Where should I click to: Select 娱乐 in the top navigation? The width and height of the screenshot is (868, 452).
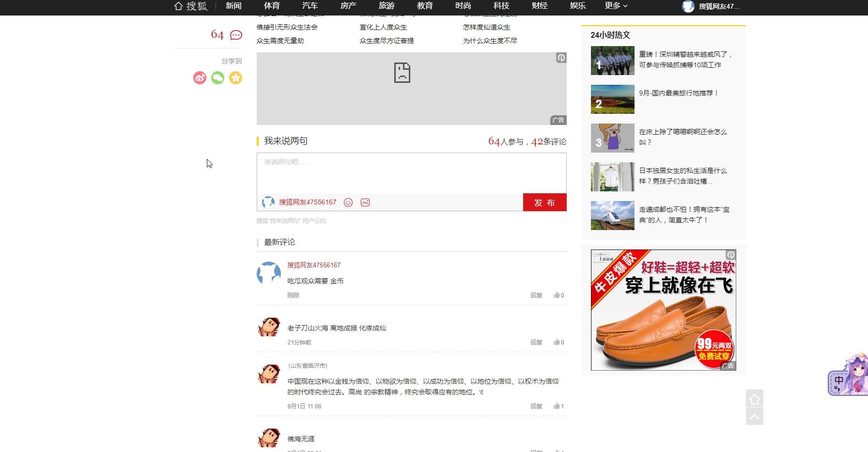pos(578,6)
